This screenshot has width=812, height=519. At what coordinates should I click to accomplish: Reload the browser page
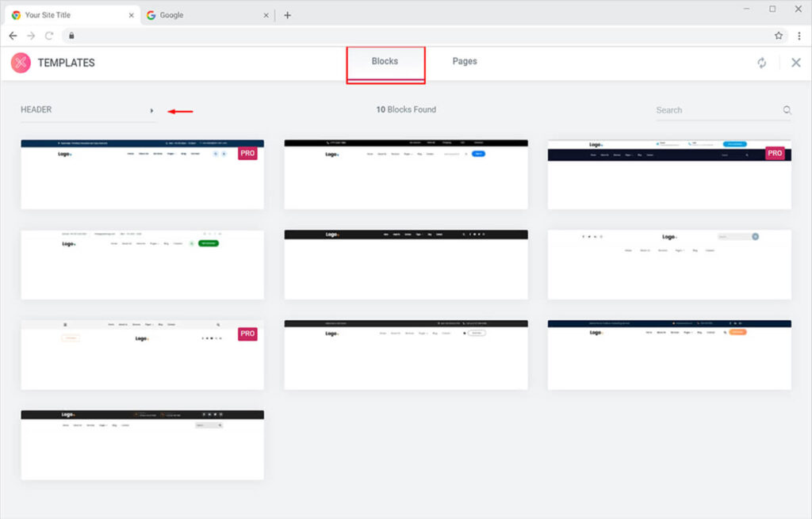click(49, 36)
